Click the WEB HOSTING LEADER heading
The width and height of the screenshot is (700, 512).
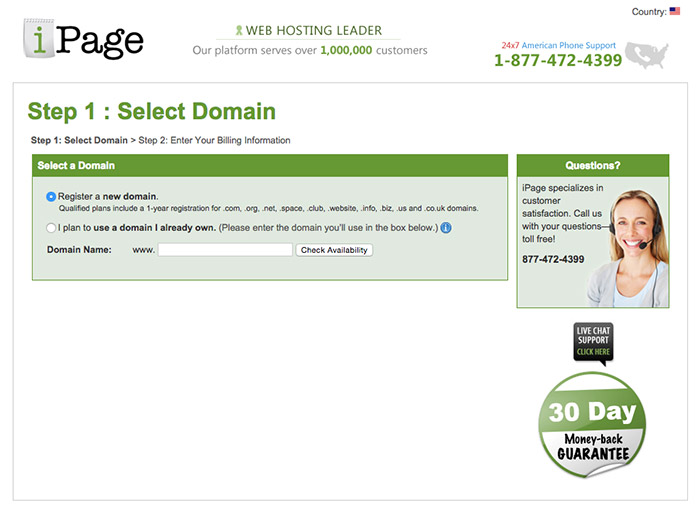314,30
